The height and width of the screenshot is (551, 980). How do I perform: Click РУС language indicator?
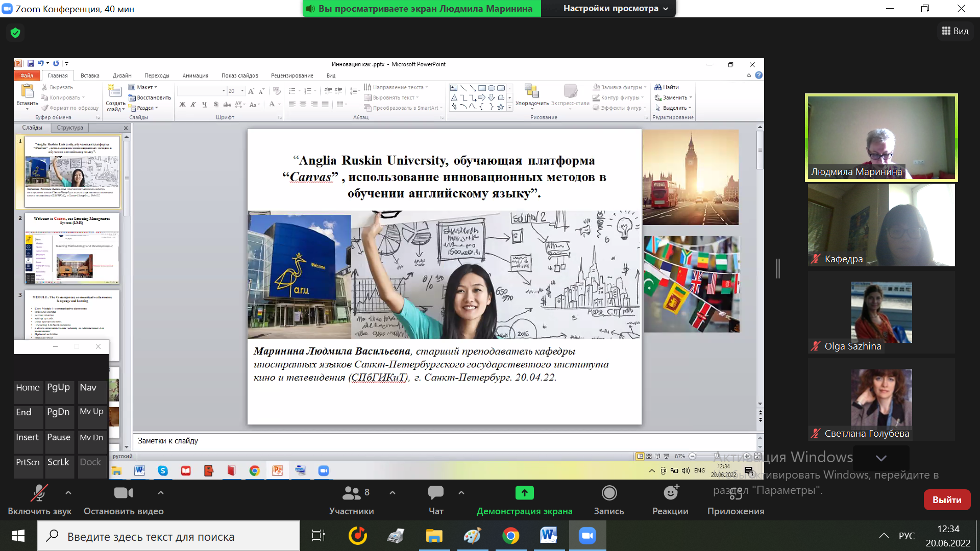906,536
